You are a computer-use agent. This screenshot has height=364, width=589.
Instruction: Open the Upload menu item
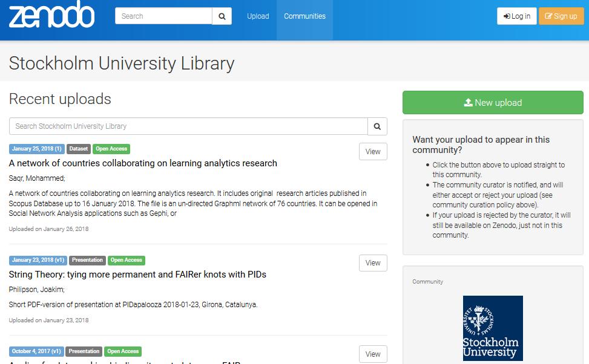(258, 16)
